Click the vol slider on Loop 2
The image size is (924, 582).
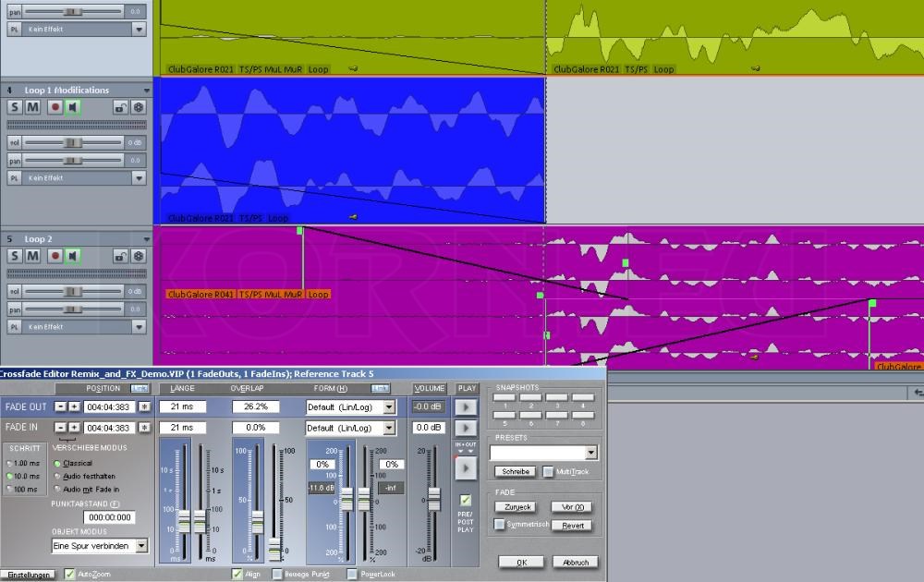coord(73,290)
